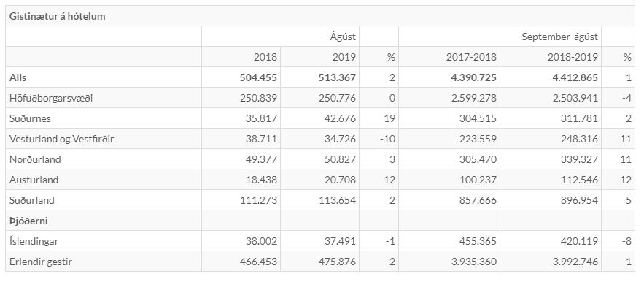Screen dimensions: 644x282
Task: Select the Íslendingar row label
Action: point(34,241)
